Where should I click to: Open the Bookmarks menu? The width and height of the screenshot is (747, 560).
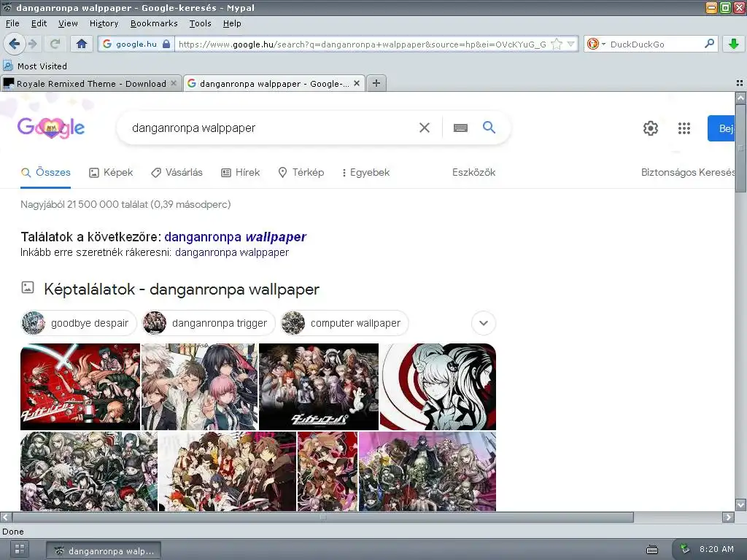point(154,23)
